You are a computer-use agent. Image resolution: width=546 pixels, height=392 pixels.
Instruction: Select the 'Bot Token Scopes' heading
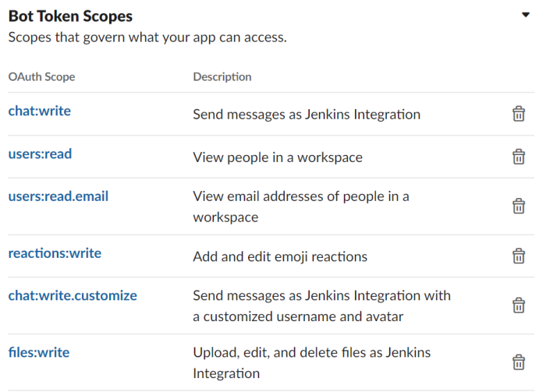pos(70,16)
